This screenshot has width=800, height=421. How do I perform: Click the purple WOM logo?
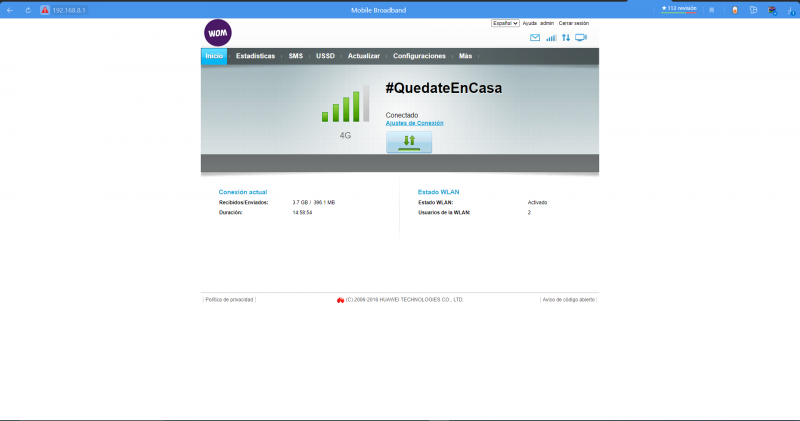(x=217, y=32)
